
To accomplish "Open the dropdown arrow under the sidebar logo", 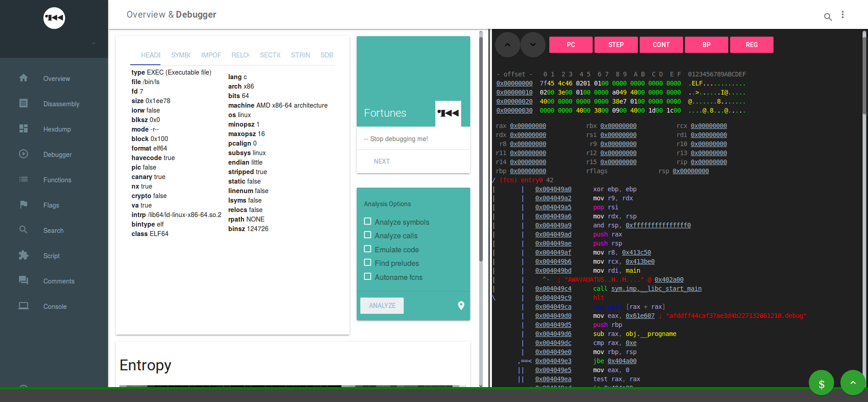I will [x=94, y=44].
